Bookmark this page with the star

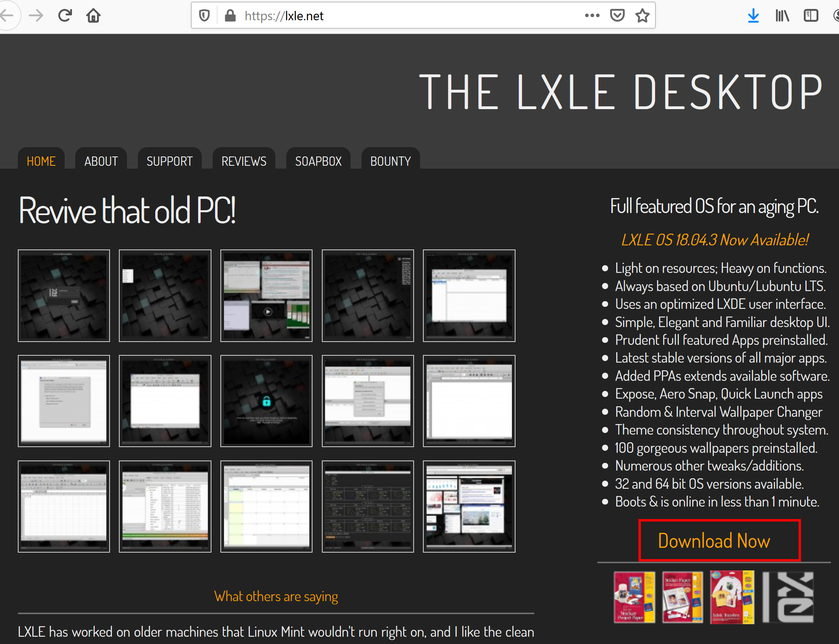coord(642,16)
